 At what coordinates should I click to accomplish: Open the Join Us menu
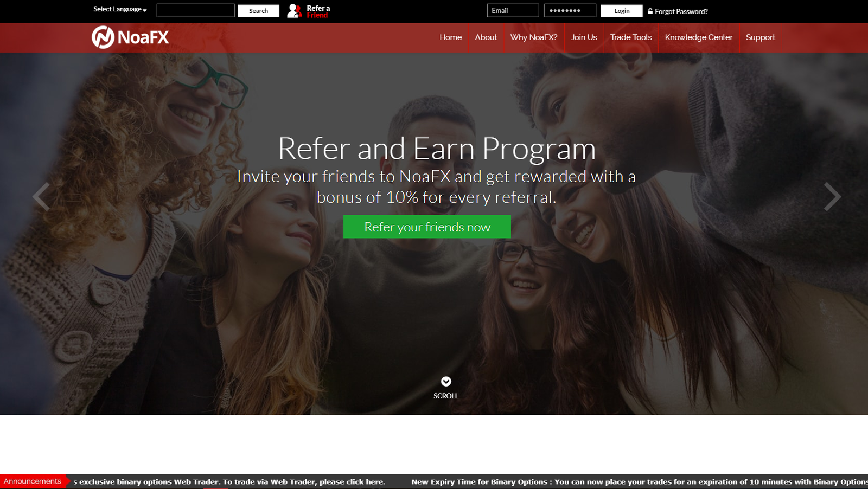(x=584, y=37)
